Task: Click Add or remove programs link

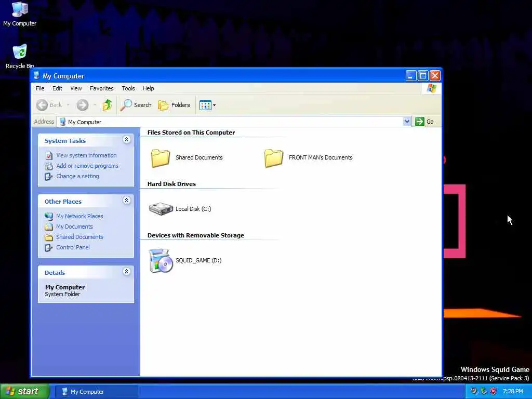Action: (87, 166)
